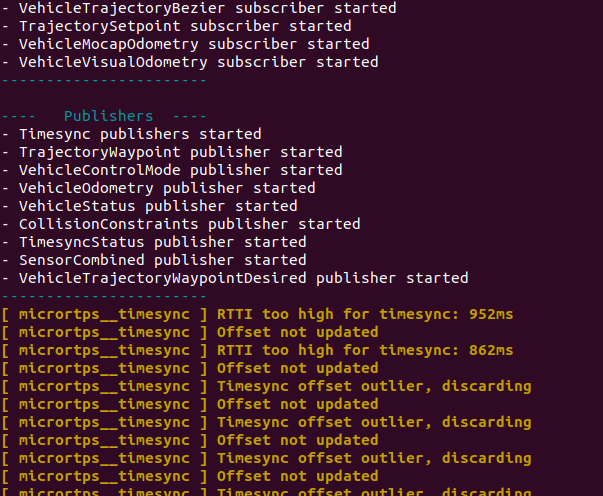603x496 pixels.
Task: Click the dashed separator below the publishers list
Action: [104, 296]
